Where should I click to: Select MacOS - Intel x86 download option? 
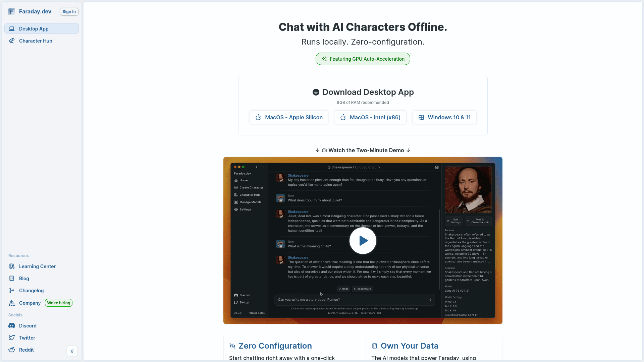(370, 117)
